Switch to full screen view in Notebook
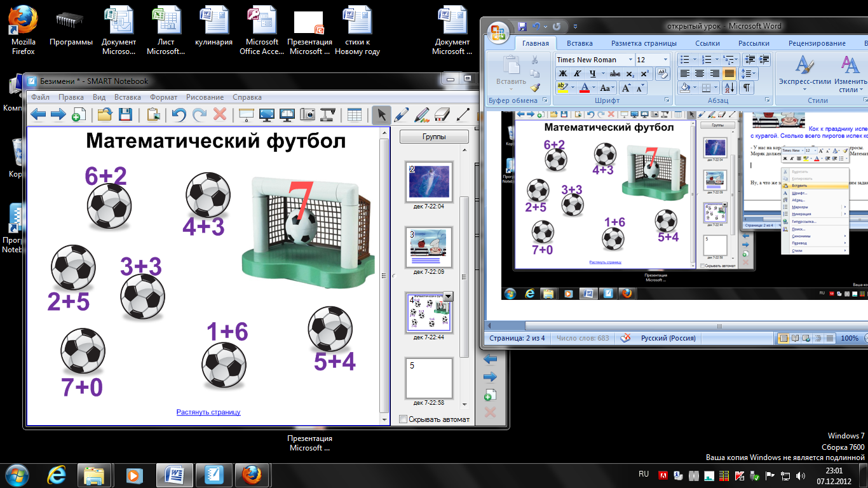868x488 pixels. pos(267,114)
